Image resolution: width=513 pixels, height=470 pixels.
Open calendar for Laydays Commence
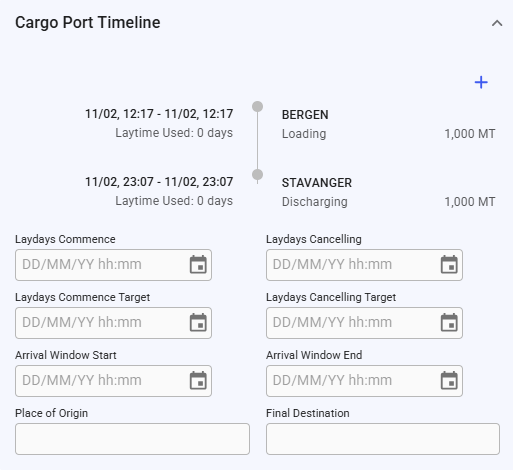[198, 265]
